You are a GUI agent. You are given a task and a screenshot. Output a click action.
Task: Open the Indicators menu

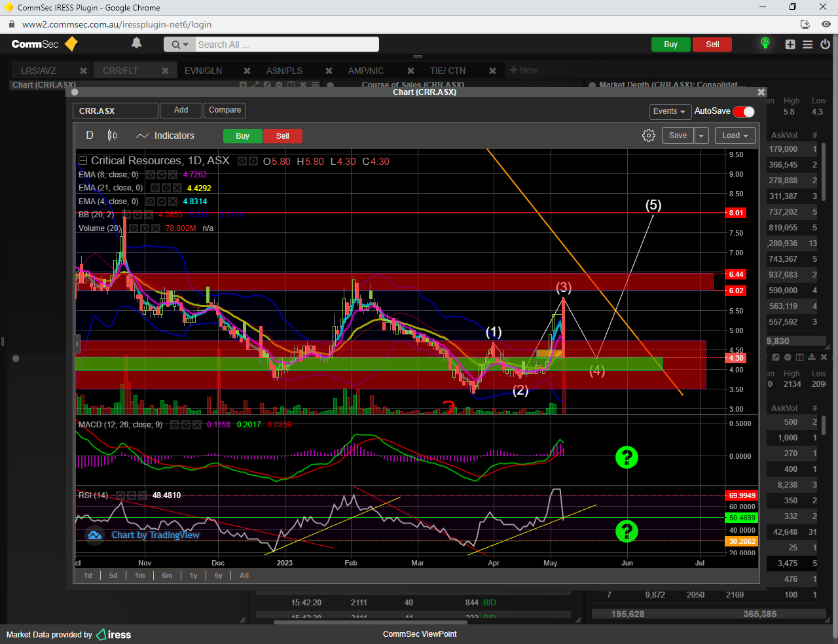[165, 135]
